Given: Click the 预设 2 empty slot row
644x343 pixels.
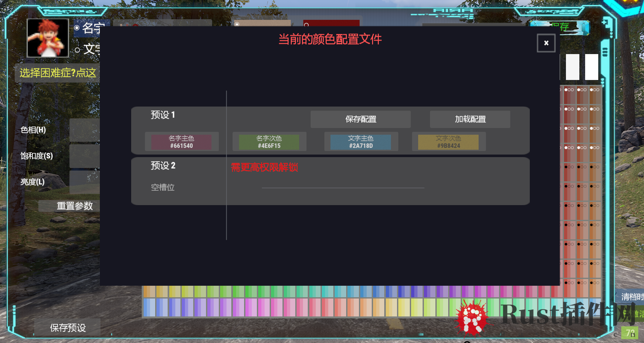Looking at the screenshot, I should coord(330,181).
